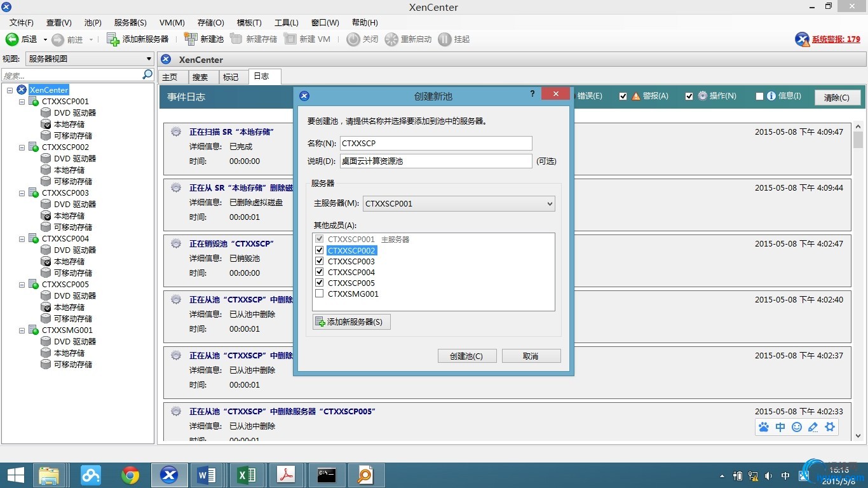The height and width of the screenshot is (488, 868).
Task: Collapse the CTXXSMG001 tree node
Action: (22, 330)
